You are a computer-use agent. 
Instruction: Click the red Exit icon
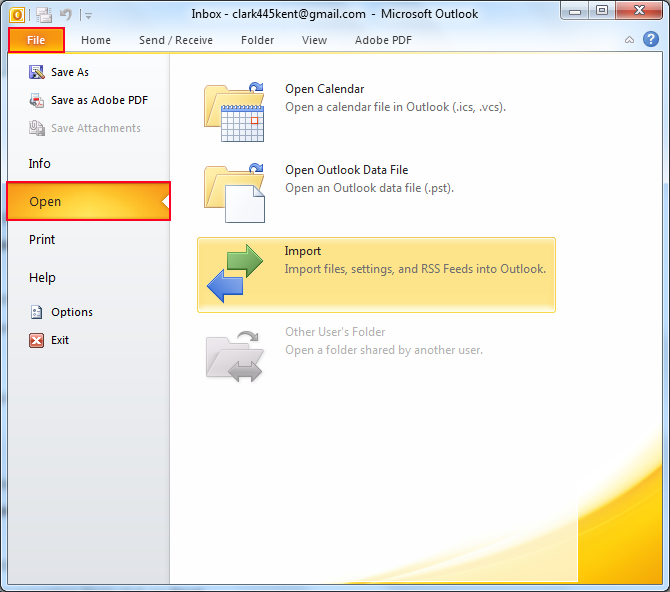36,341
